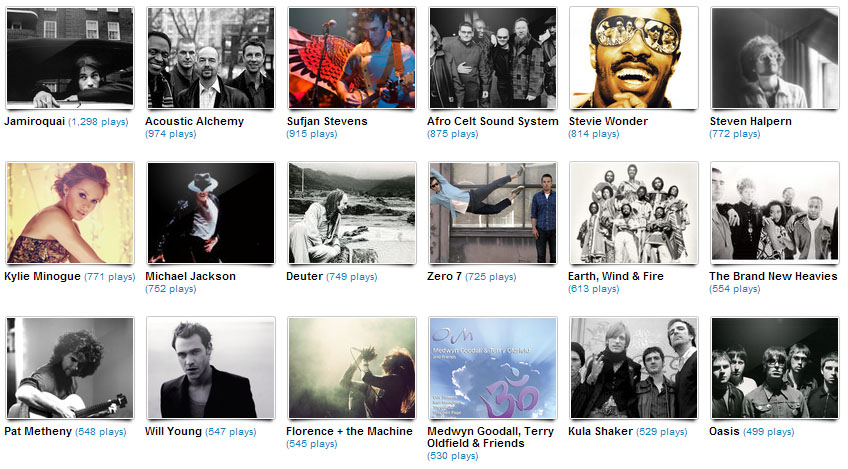Open the Earth, Wind & Fire link
848x469 pixels.
[616, 276]
